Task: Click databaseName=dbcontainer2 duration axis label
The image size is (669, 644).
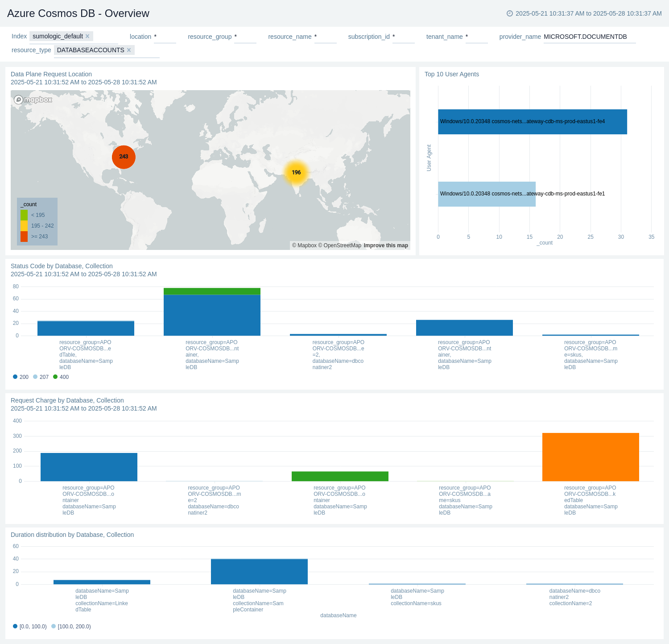Action: (x=575, y=597)
